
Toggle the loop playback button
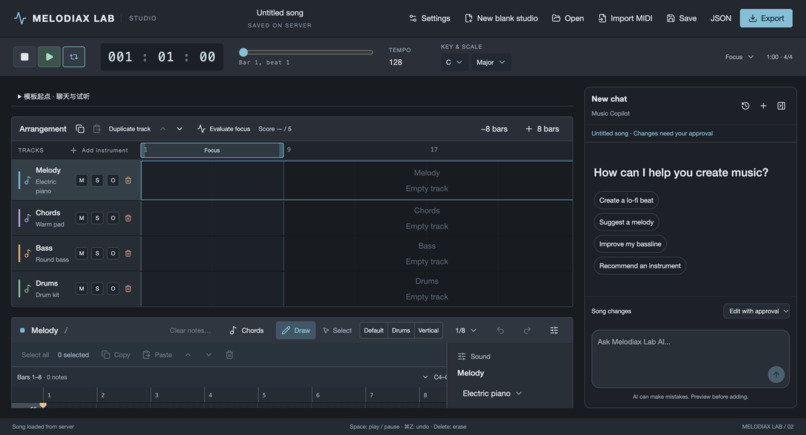point(74,57)
